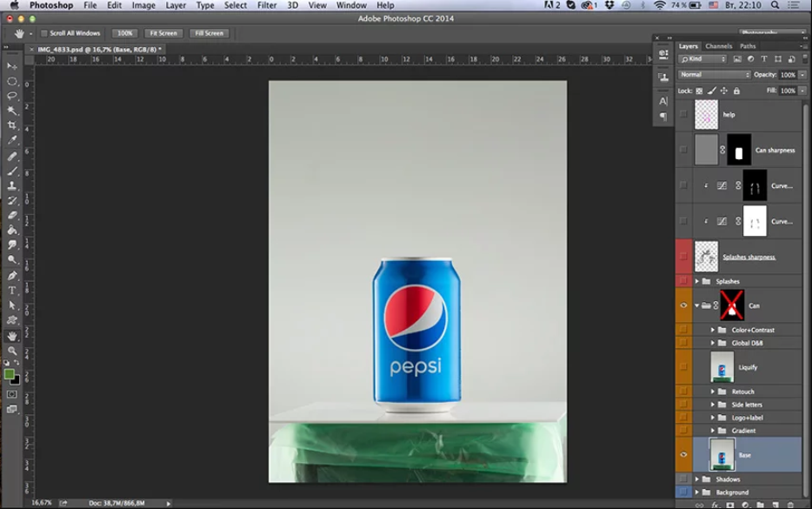Open the Kind filter dropdown
Image resolution: width=812 pixels, height=509 pixels.
[x=702, y=59]
